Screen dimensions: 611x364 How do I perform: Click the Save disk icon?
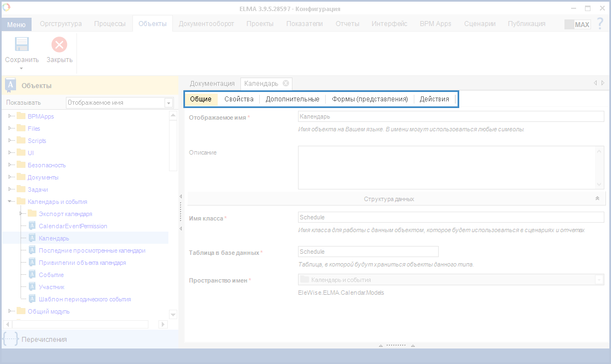tap(22, 45)
